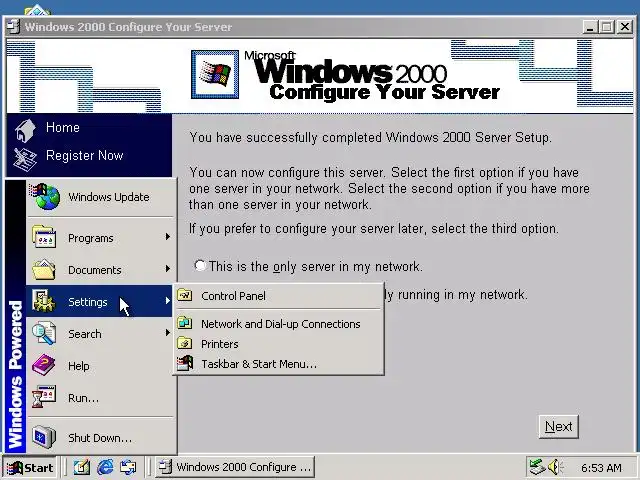
Task: Click the Network and Dial-up Connections icon
Action: tap(184, 323)
